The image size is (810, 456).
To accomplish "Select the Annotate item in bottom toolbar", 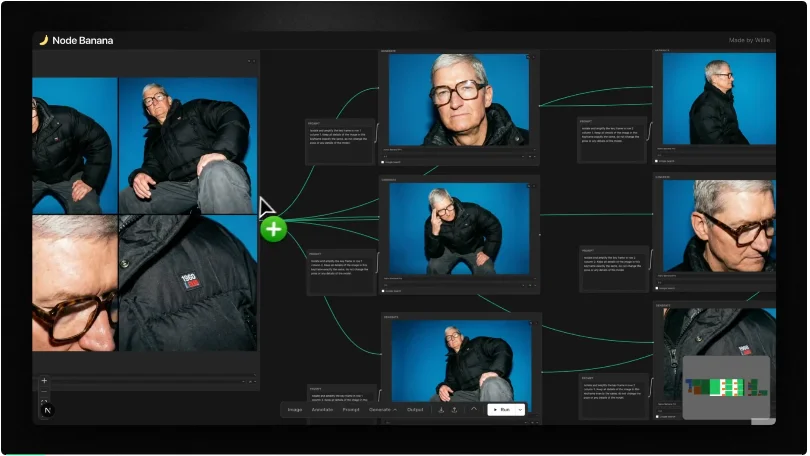I will click(322, 410).
